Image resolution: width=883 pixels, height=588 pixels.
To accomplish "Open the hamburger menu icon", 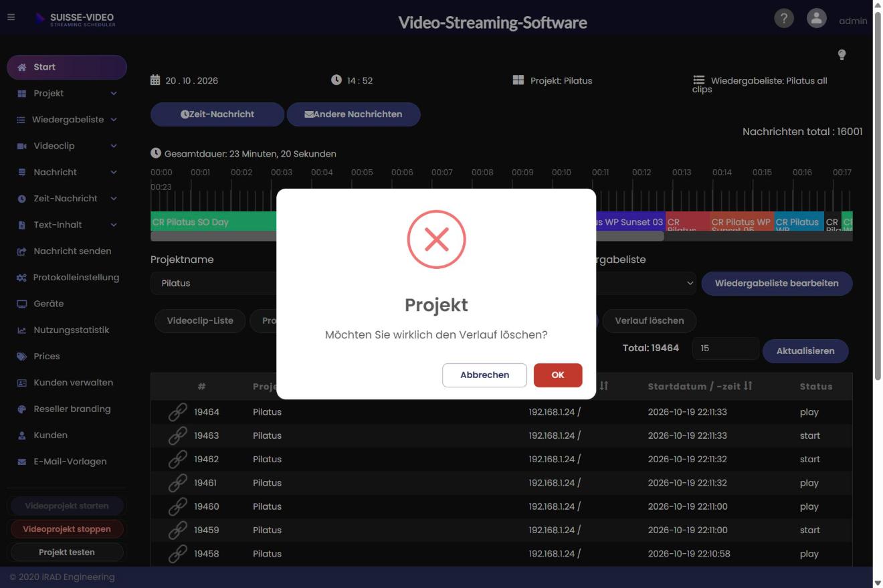I will (11, 17).
